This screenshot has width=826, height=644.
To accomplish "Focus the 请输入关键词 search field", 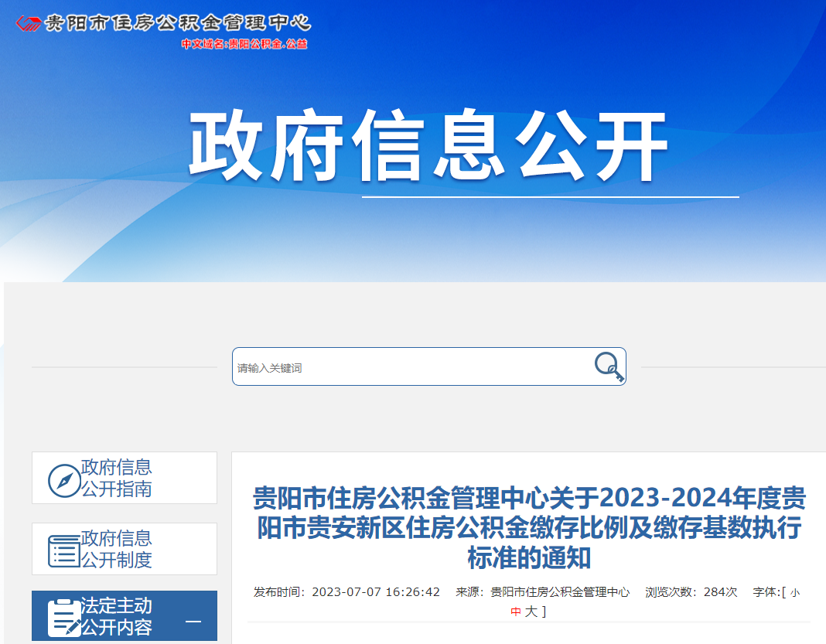I will coord(410,367).
